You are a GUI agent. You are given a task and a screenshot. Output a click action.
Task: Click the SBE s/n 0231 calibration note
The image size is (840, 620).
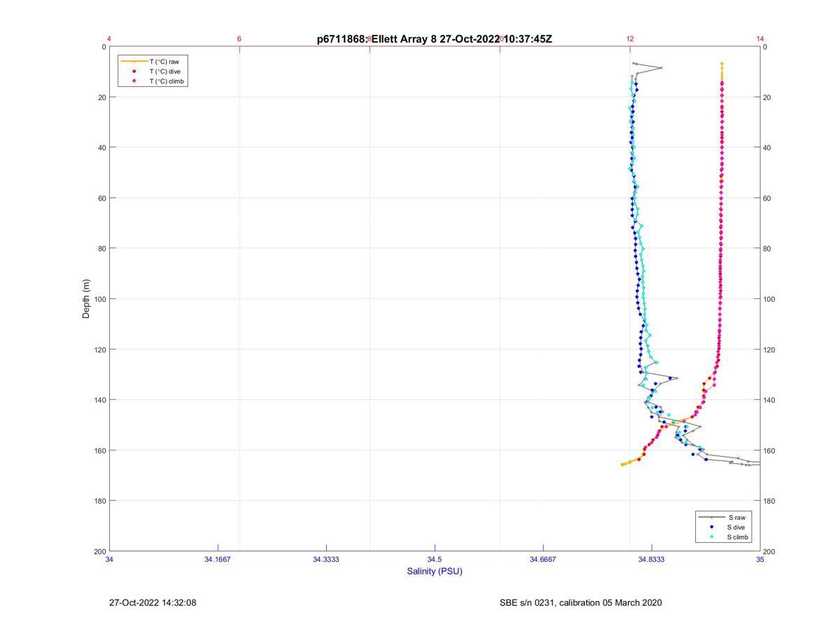580,602
